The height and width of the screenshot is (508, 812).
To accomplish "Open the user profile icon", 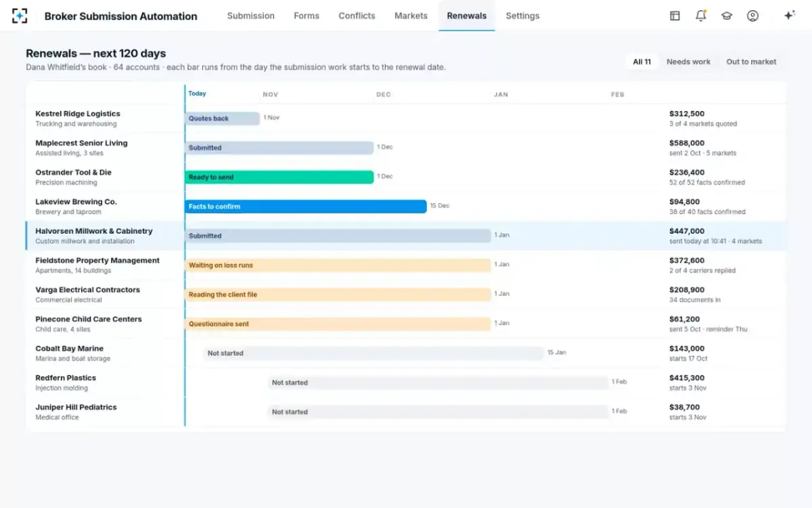I will click(752, 16).
